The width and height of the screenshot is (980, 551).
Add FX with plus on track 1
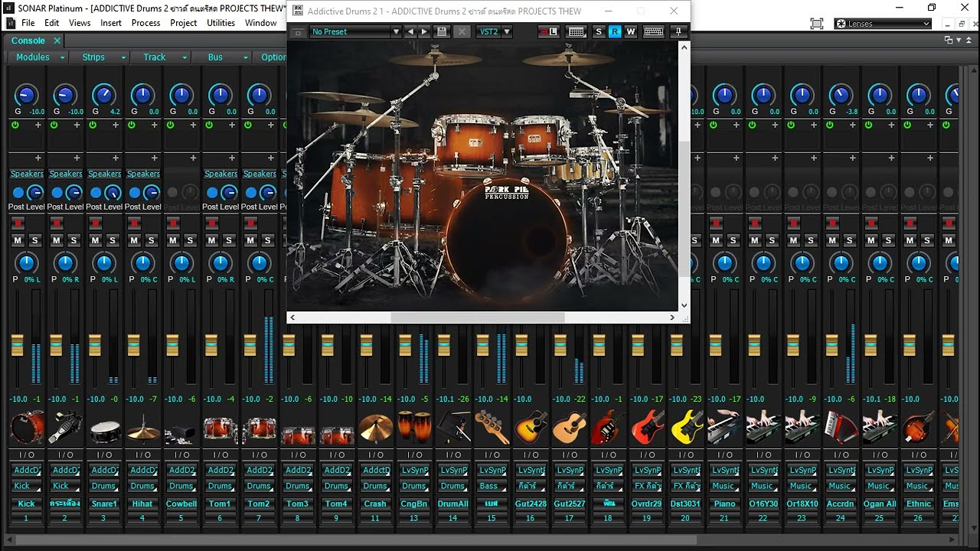38,124
